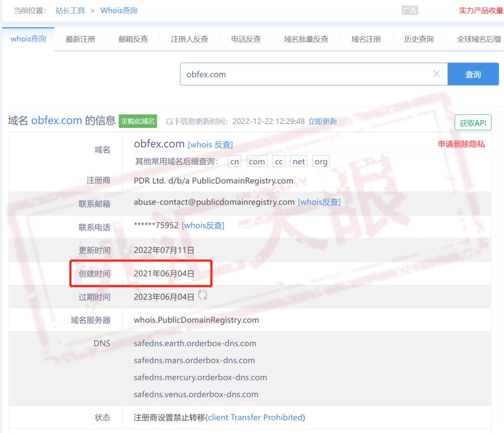Click the safedns.mercury.orderbox-dns.com DNS entry

point(200,377)
